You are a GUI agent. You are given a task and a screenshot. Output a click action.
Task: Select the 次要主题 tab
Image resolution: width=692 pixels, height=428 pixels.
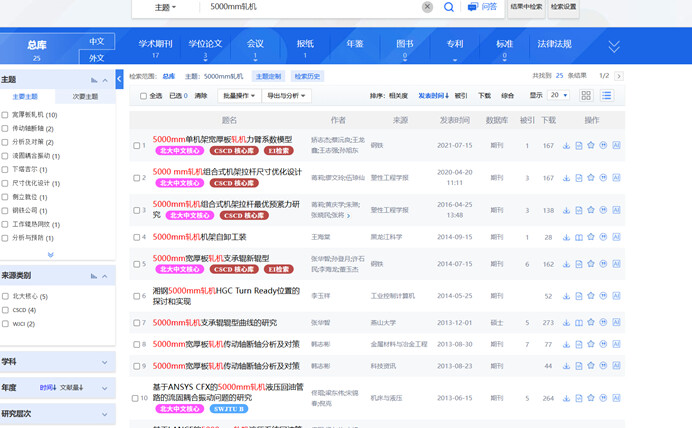[85, 97]
